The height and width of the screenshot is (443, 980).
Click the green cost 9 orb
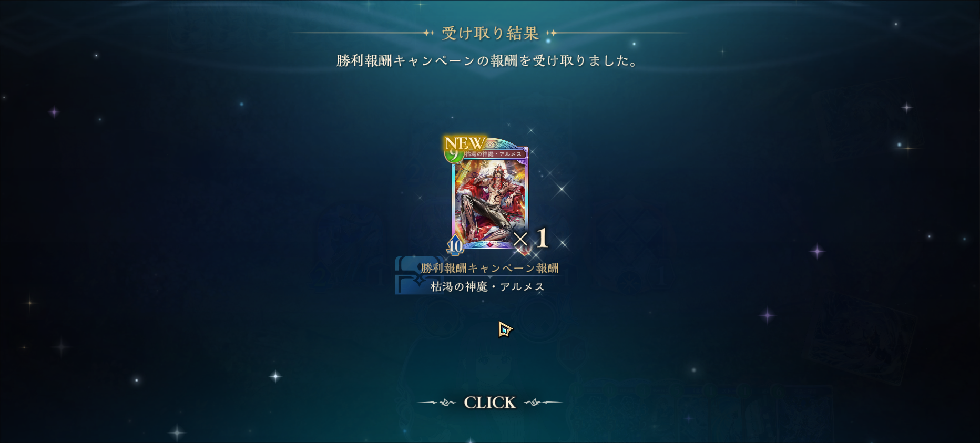pos(453,155)
